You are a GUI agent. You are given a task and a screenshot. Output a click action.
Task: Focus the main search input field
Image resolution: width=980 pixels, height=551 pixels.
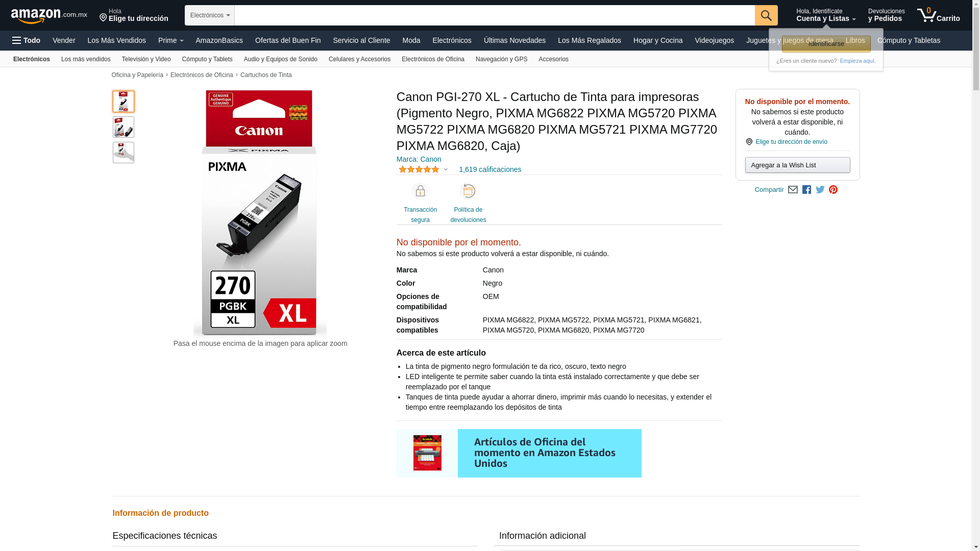point(495,15)
